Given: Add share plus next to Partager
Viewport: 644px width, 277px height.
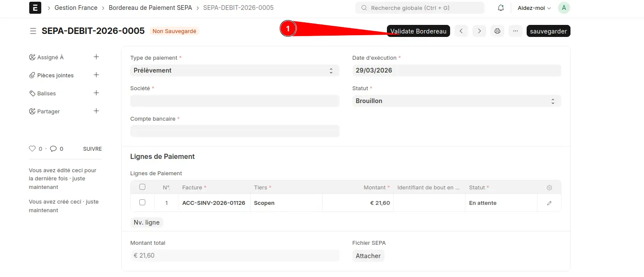Looking at the screenshot, I should point(96,111).
